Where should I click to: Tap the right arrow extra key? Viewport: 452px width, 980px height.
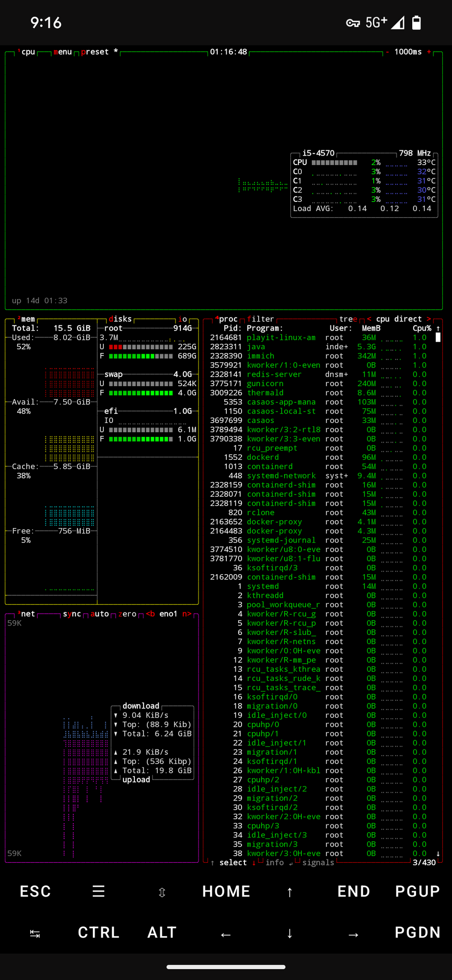pos(353,934)
